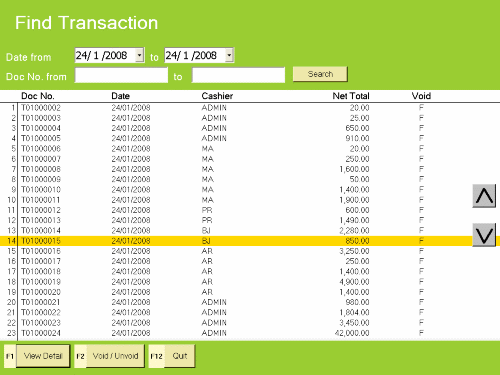Click the Date from field value
Image resolution: width=500 pixels, height=375 pixels.
(x=101, y=55)
